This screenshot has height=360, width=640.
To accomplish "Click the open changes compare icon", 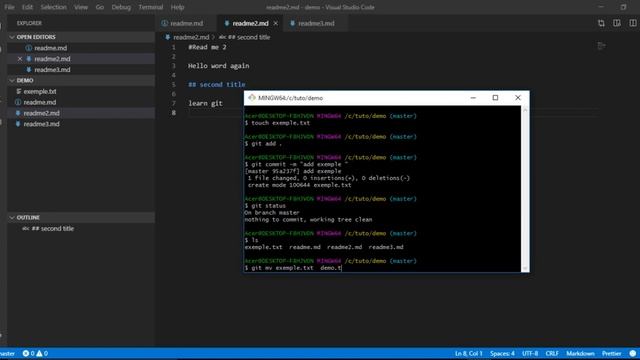I will 601,23.
